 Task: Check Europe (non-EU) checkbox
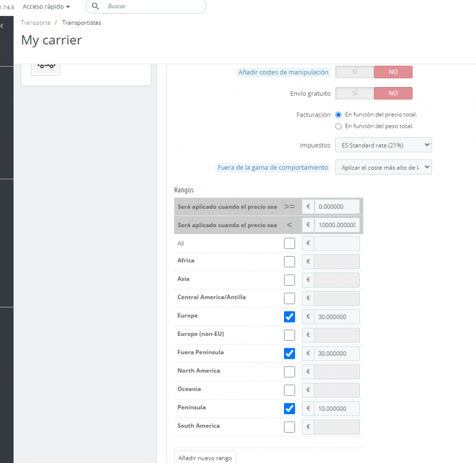pos(290,335)
